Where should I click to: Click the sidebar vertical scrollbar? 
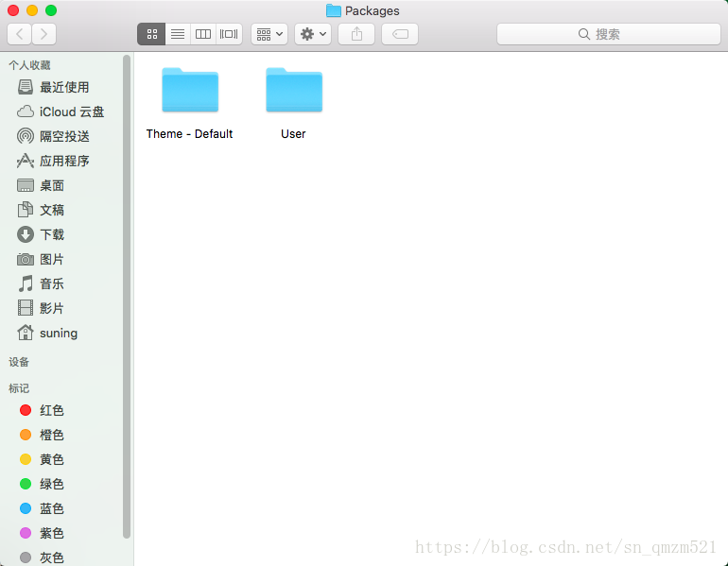pyautogui.click(x=127, y=297)
